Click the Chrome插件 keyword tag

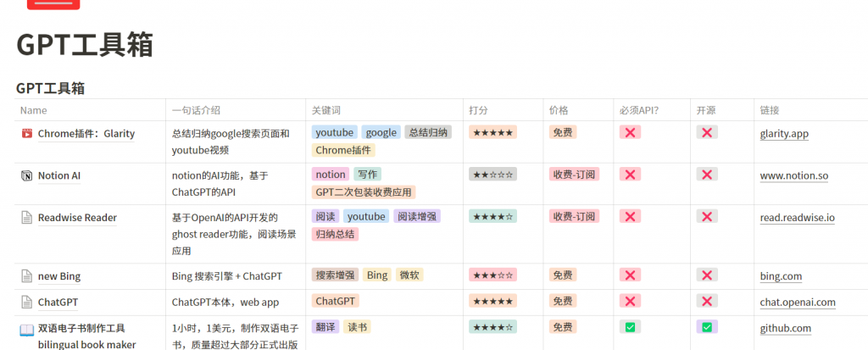pyautogui.click(x=343, y=150)
